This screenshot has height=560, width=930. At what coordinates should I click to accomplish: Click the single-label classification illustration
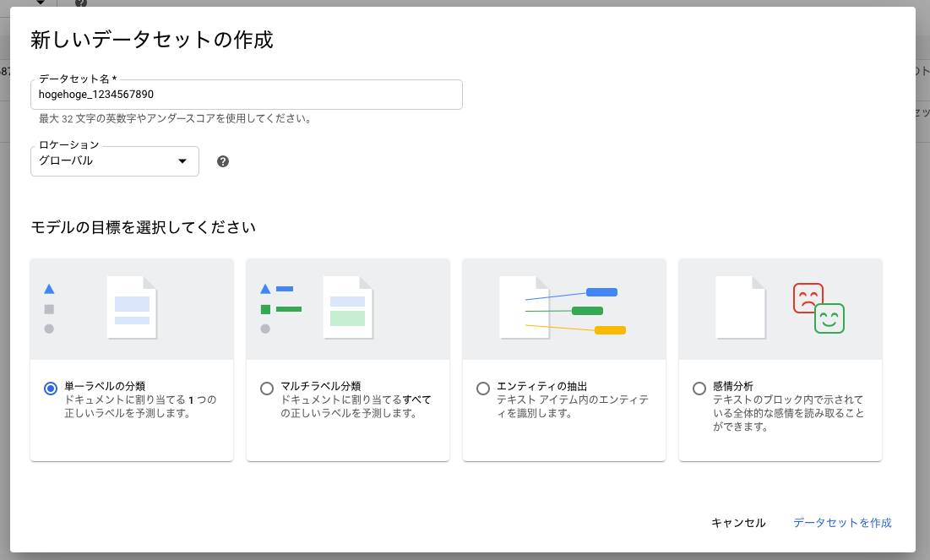pyautogui.click(x=132, y=308)
